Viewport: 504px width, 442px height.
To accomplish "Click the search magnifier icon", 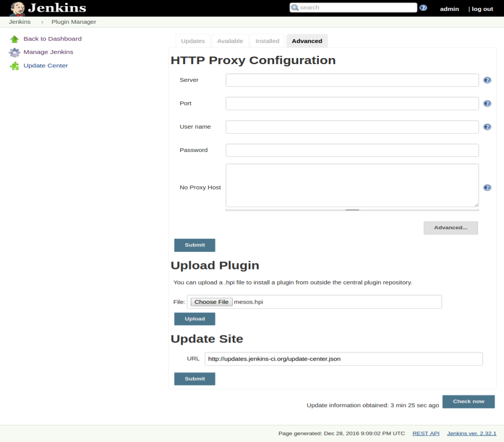I will click(x=295, y=7).
